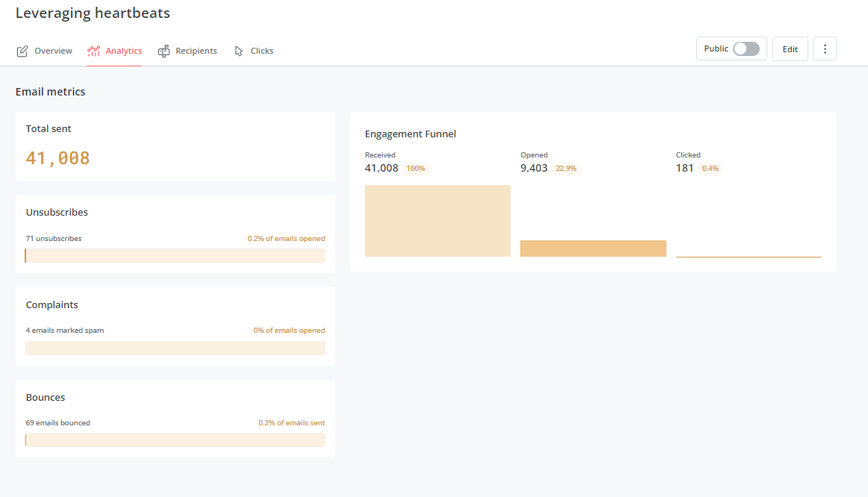The height and width of the screenshot is (497, 868).
Task: View the Clicks tab
Action: coord(260,51)
